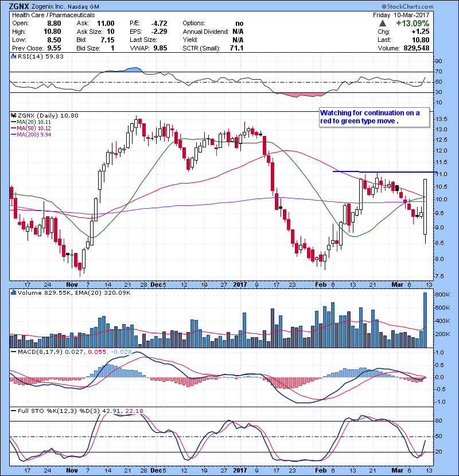This screenshot has height=476, width=459.
Task: Click the 80 level on stochastic axis
Action: 439,421
